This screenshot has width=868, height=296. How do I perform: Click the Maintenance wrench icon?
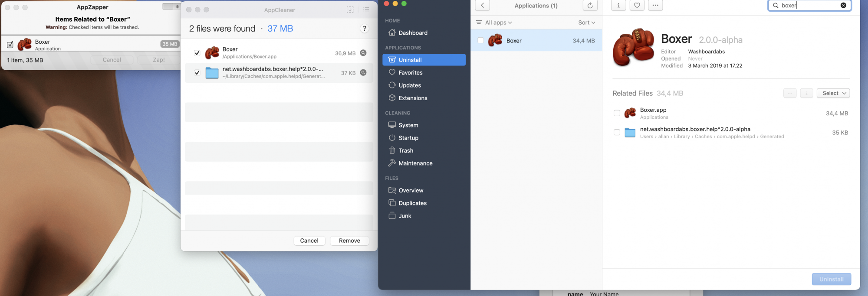point(392,163)
